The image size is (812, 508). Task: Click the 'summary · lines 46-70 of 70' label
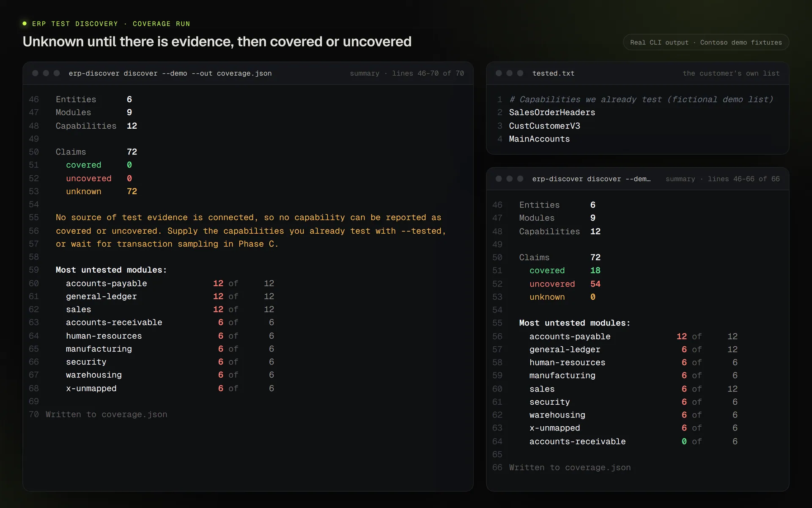(x=407, y=73)
